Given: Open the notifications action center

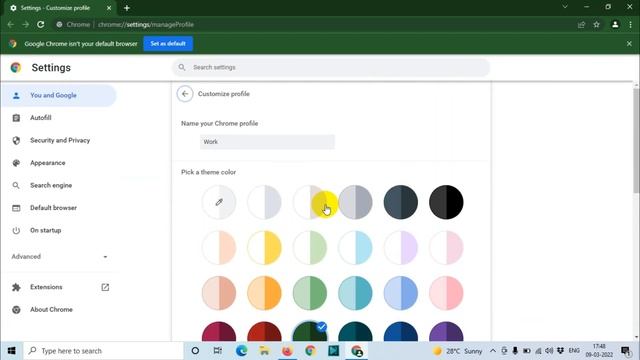Looking at the screenshot, I should pos(625,351).
